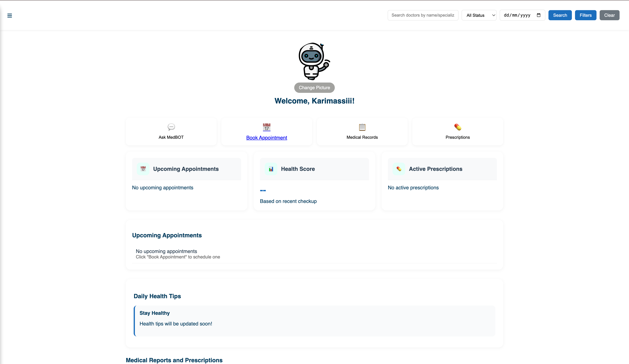Click the Prescriptions pill icon
This screenshot has width=629, height=364.
tap(458, 127)
